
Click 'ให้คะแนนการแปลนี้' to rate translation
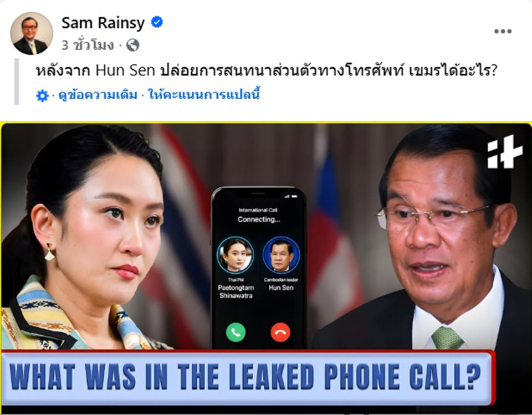point(204,94)
